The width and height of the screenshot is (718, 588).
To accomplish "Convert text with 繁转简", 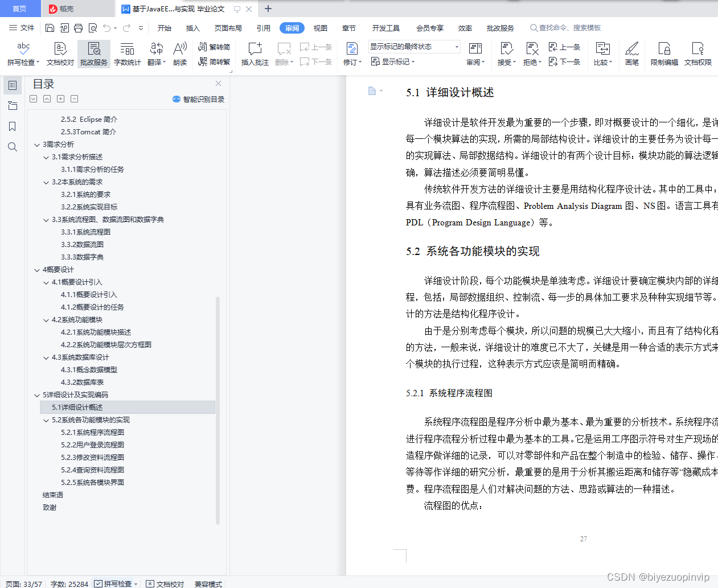I will (214, 47).
